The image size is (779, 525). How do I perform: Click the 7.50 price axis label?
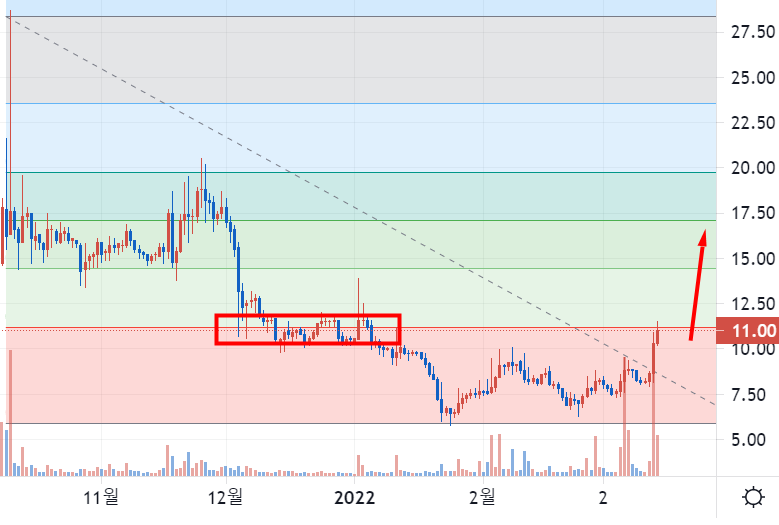(x=748, y=395)
